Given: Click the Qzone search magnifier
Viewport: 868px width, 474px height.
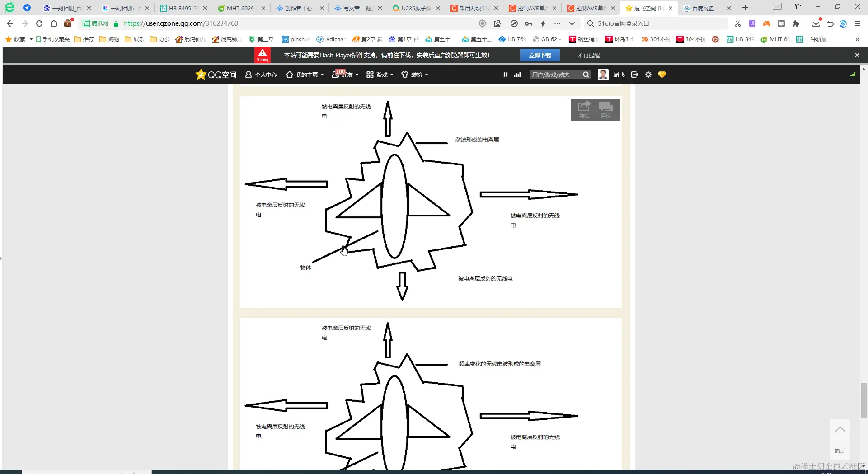Looking at the screenshot, I should [586, 75].
